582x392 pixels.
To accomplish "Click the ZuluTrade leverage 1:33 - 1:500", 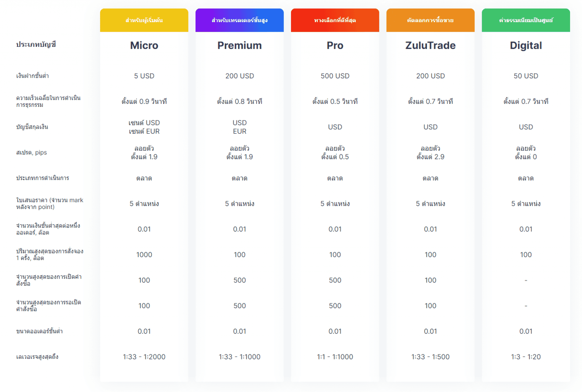I will click(430, 357).
